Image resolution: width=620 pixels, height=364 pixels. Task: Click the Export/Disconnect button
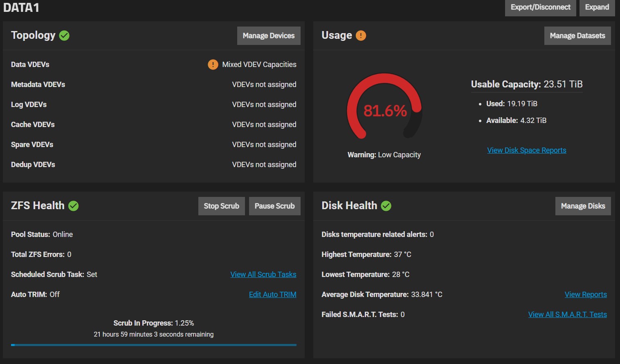pos(541,7)
